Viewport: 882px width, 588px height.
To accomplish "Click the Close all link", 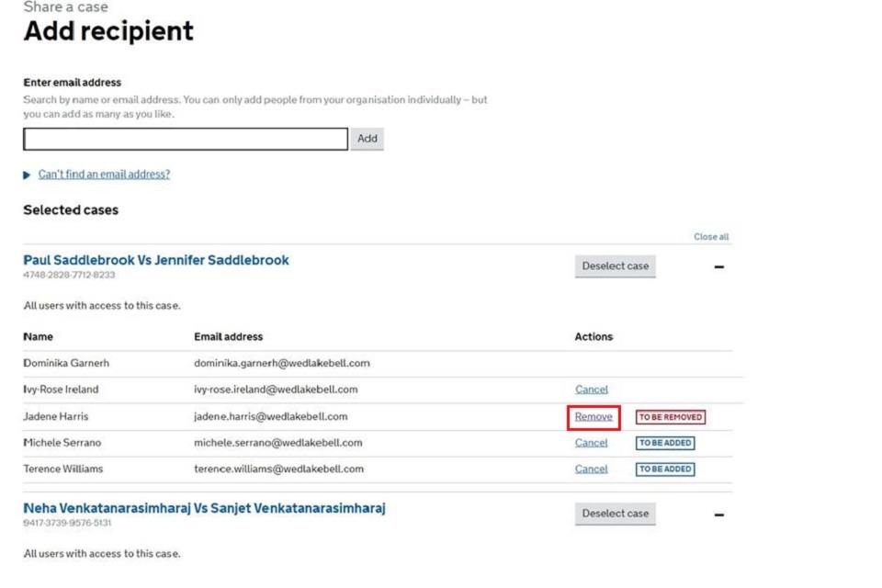I will 711,237.
